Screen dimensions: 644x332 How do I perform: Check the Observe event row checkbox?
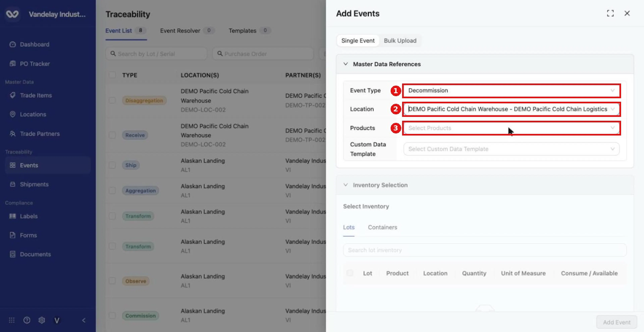pyautogui.click(x=112, y=281)
